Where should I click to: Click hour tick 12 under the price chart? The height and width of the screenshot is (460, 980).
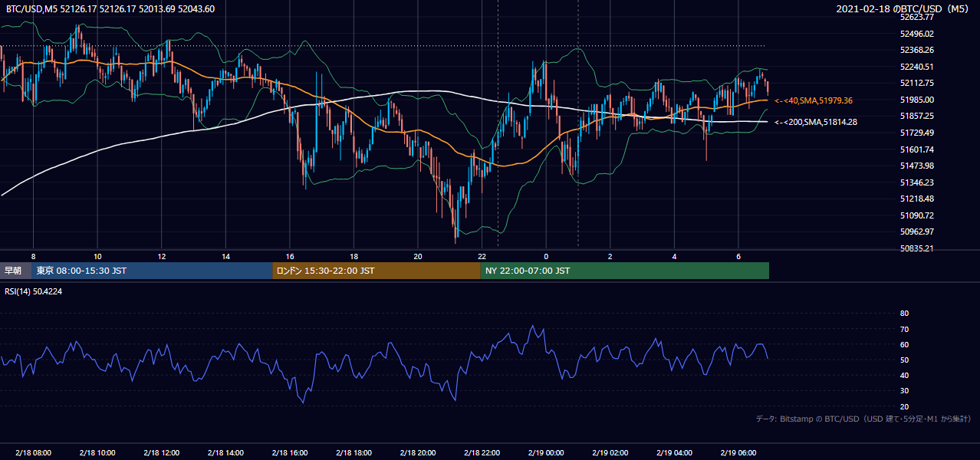coord(161,256)
